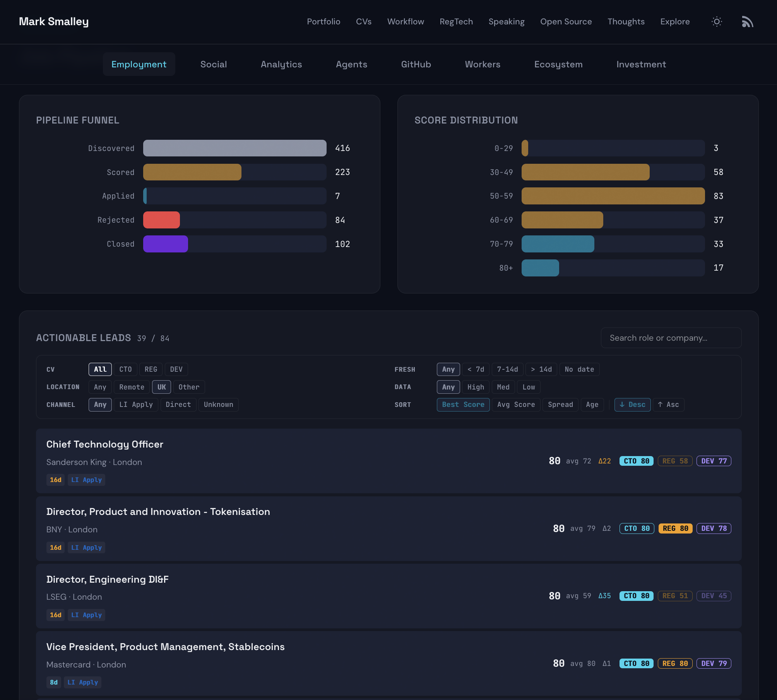
Task: Open the RSS feed icon
Action: [x=747, y=22]
